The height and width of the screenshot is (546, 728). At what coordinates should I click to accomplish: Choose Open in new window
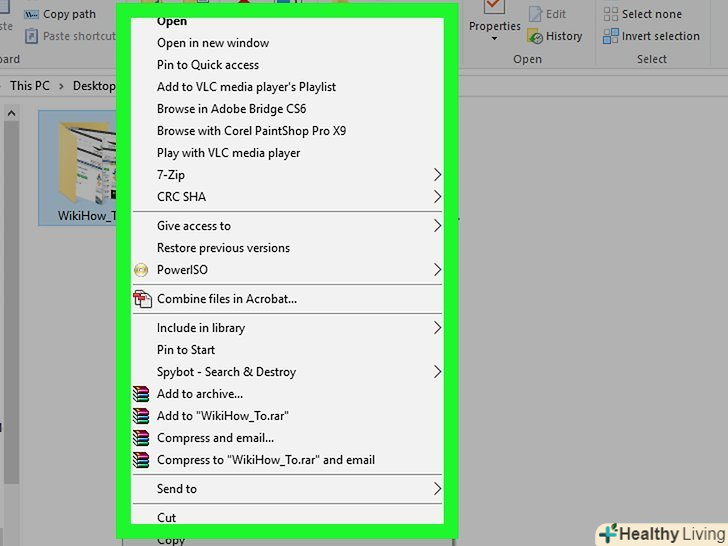coord(287,43)
